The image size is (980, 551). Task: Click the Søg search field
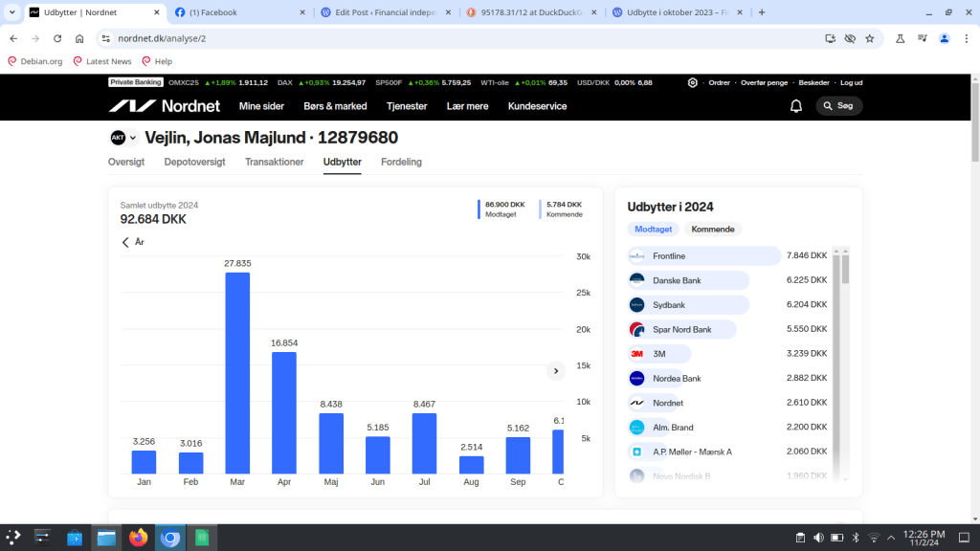[838, 106]
